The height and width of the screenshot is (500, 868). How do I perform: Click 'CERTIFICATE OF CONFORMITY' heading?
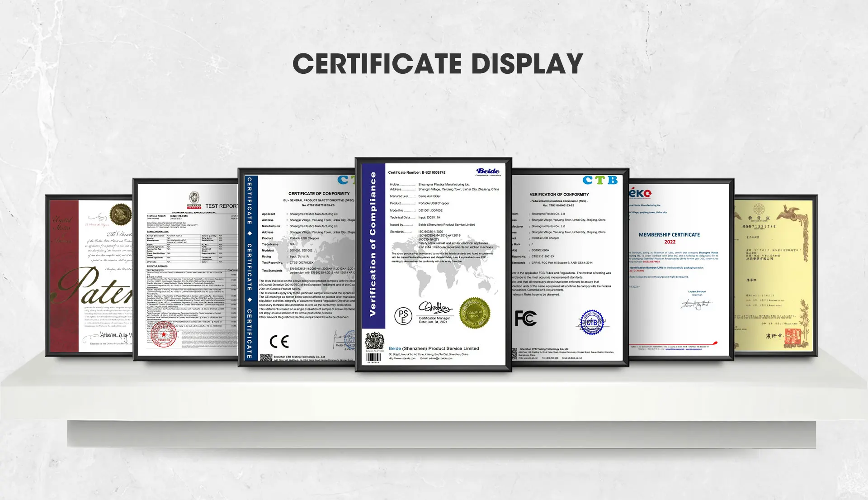point(319,194)
